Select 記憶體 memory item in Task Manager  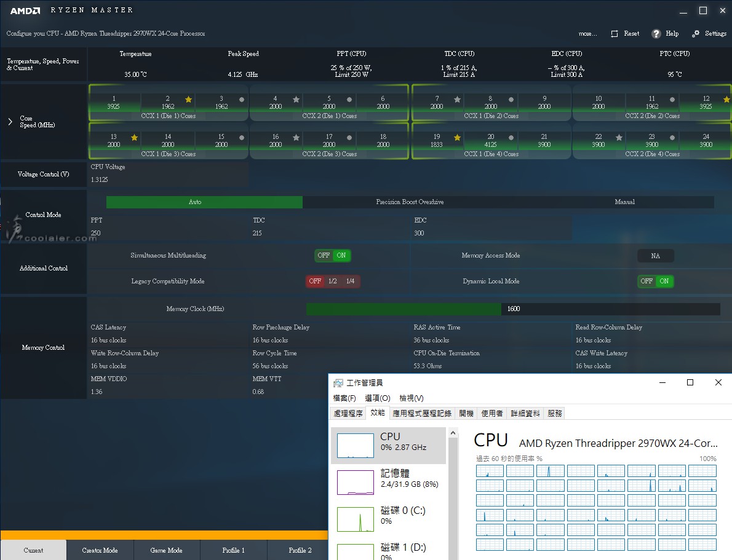coord(388,478)
